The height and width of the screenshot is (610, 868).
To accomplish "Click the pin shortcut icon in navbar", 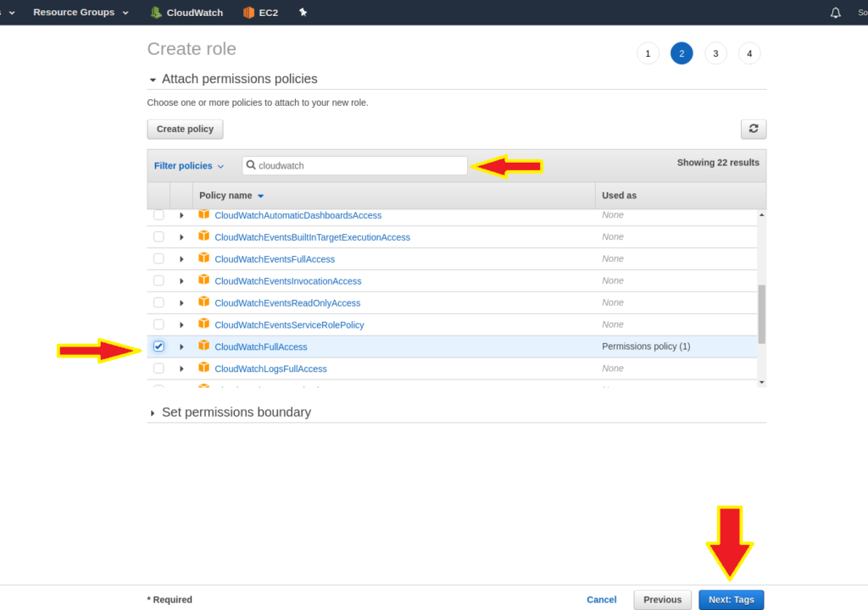I will [303, 13].
